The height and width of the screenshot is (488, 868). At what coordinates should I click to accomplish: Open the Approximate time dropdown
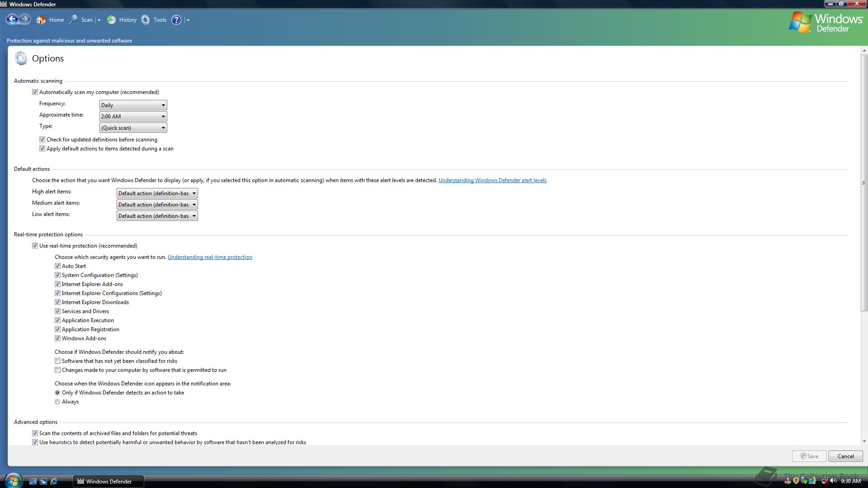tap(133, 117)
